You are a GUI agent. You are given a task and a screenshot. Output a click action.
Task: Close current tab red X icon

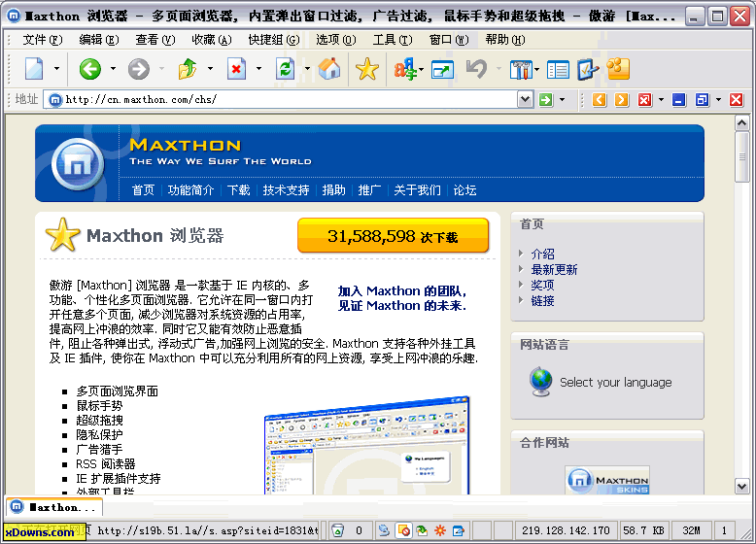[x=644, y=100]
